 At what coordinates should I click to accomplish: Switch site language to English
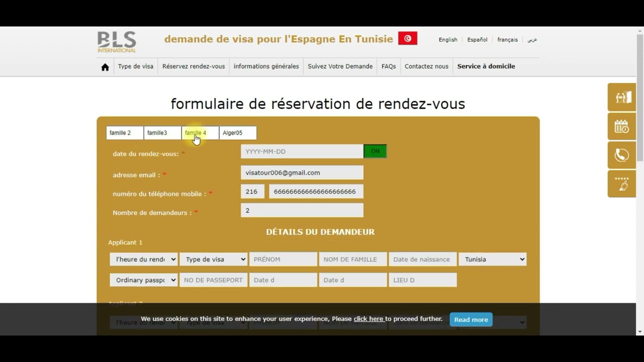coord(448,40)
